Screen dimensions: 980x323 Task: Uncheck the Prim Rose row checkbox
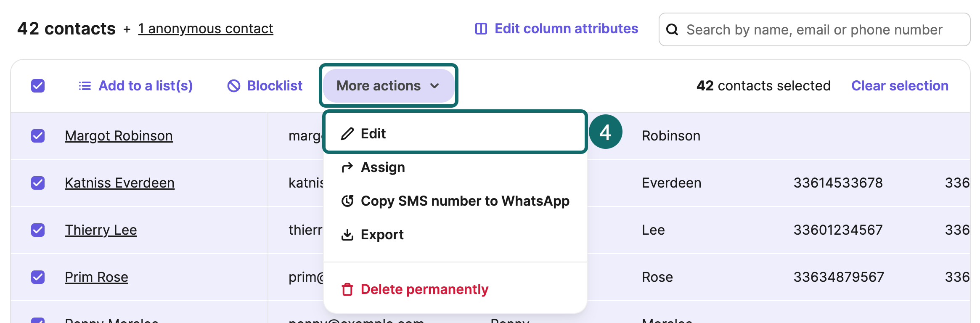click(38, 277)
